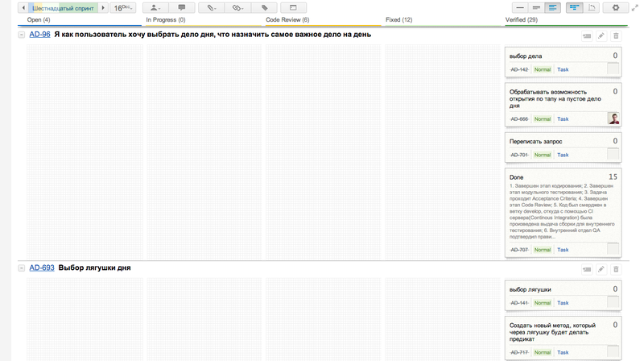Toggle the swimlane board view button
Image resolution: width=644 pixels, height=361 pixels.
tap(574, 8)
